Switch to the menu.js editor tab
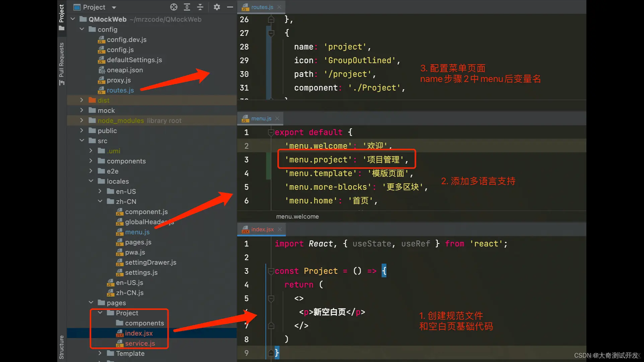644x362 pixels. pos(261,118)
